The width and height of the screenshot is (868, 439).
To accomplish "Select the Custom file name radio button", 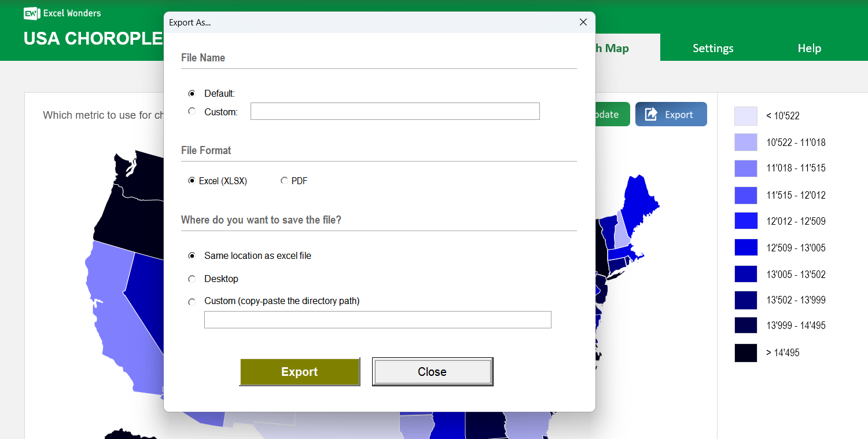I will (x=192, y=111).
